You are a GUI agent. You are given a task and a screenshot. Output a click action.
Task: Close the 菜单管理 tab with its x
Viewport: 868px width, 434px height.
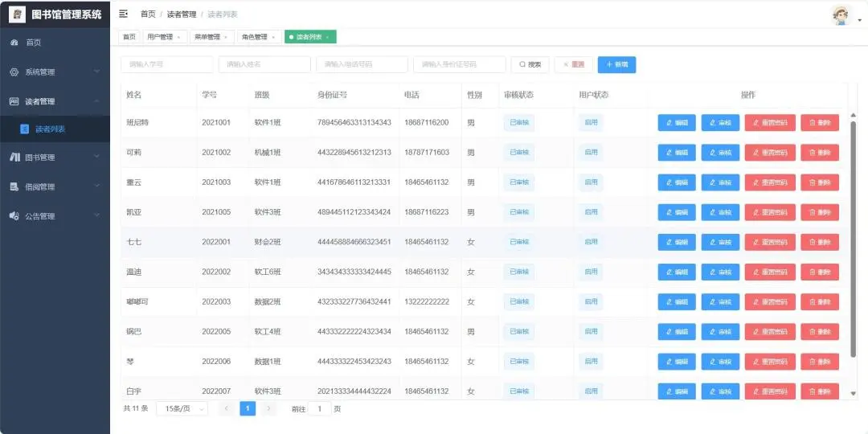coord(226,37)
